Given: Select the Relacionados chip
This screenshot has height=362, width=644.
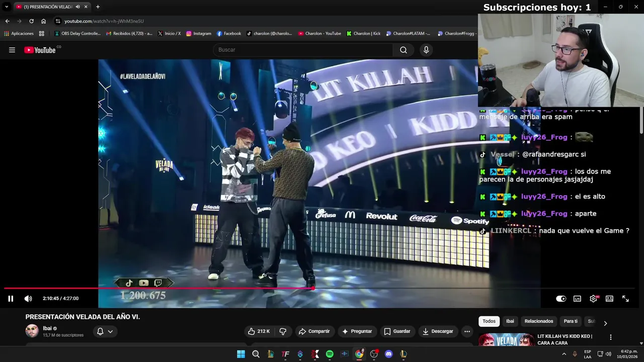Looking at the screenshot, I should pos(539,321).
